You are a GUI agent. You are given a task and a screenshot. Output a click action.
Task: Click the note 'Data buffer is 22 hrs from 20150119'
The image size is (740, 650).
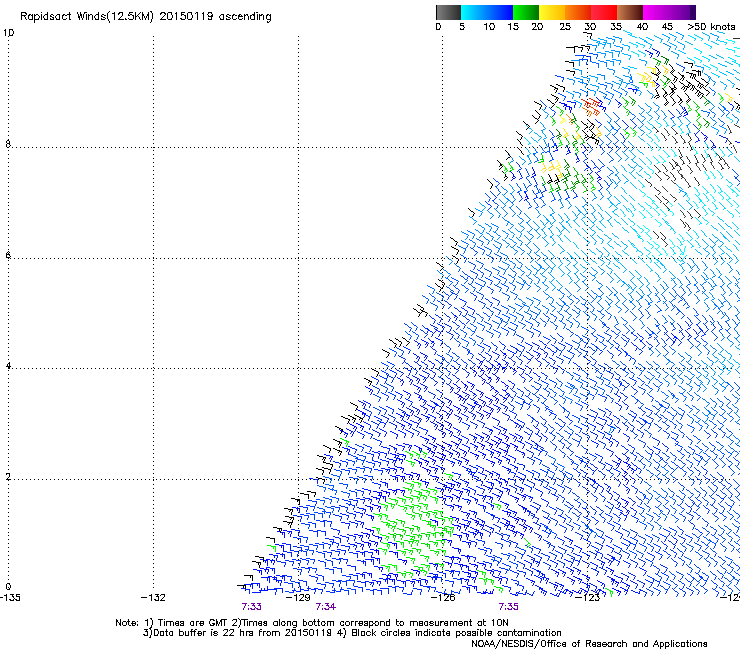(241, 633)
